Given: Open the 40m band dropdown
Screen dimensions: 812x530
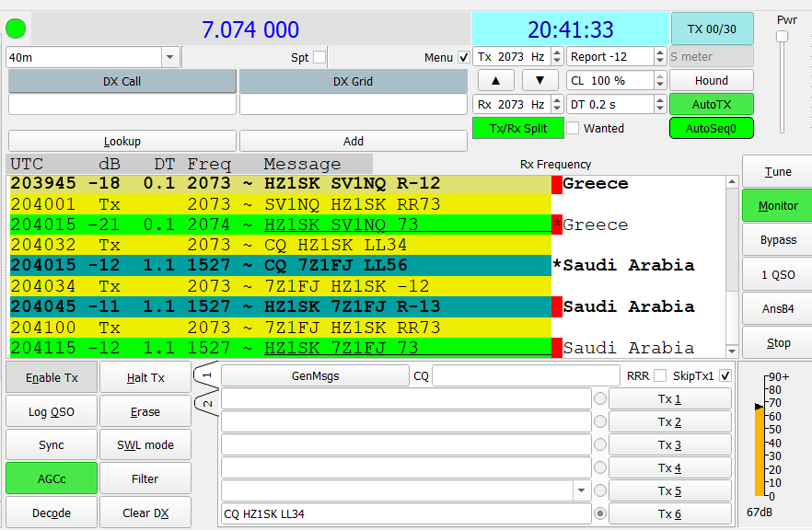Looking at the screenshot, I should 169,57.
